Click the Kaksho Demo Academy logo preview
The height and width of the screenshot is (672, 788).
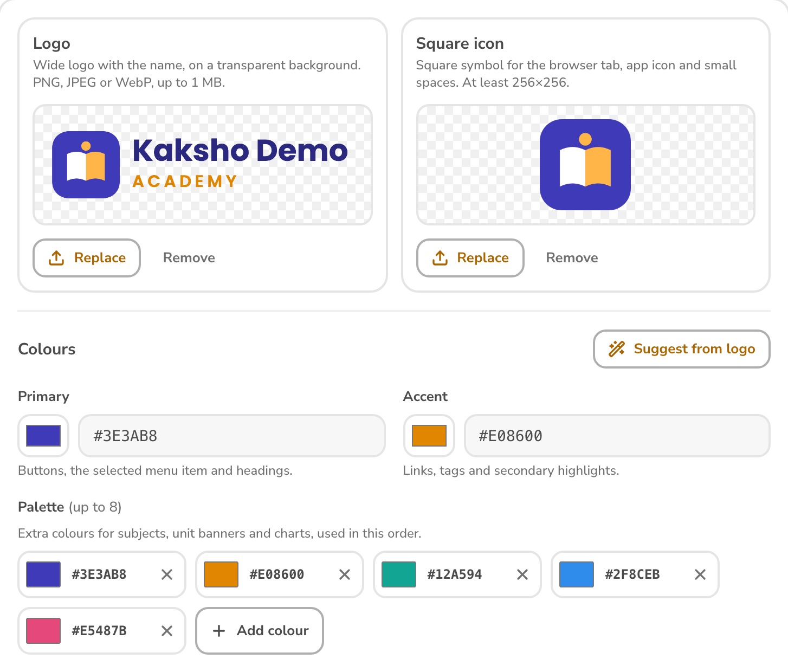pyautogui.click(x=203, y=165)
